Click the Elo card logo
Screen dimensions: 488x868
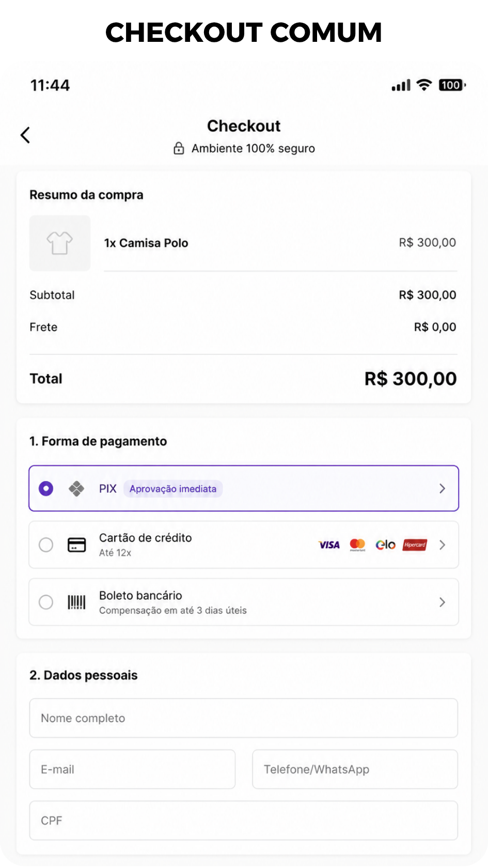coord(385,545)
